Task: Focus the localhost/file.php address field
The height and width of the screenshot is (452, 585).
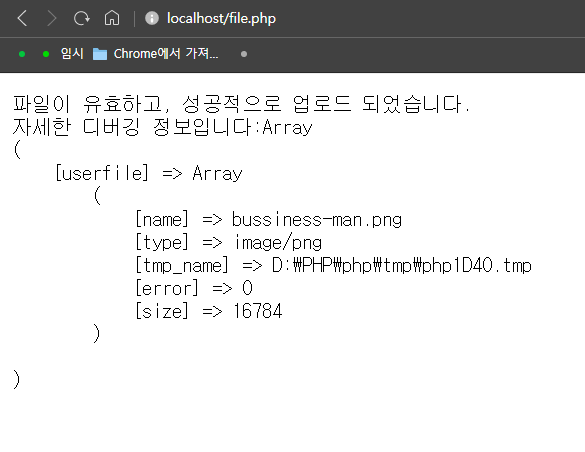Action: point(221,18)
